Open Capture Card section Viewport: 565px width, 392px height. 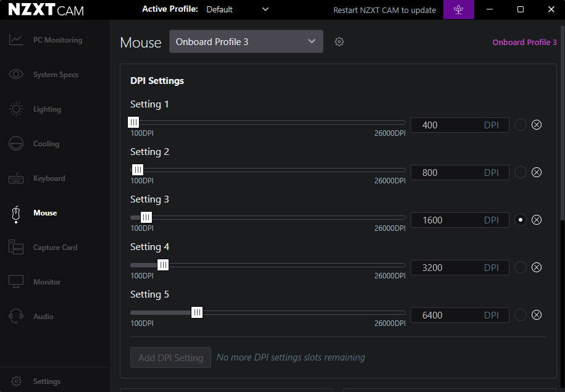pyautogui.click(x=55, y=248)
